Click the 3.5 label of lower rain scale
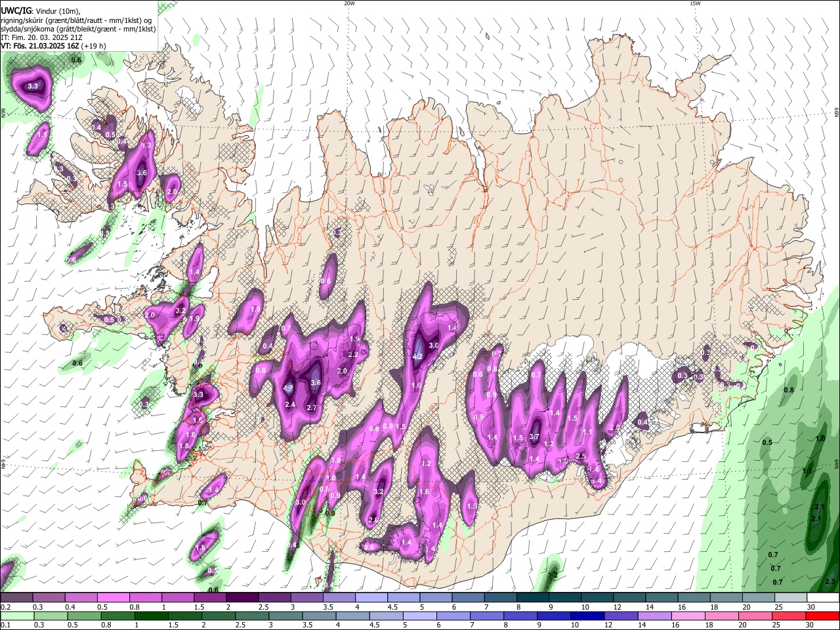 [306, 625]
